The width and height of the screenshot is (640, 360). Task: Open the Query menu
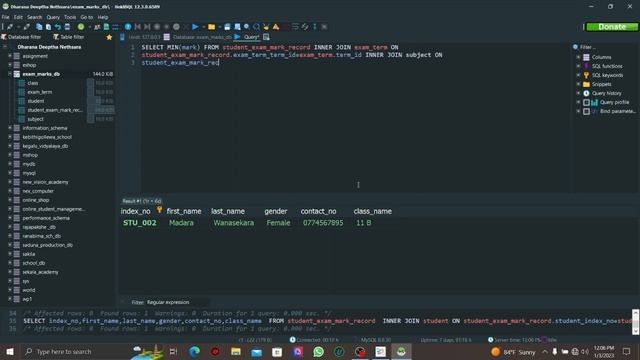(53, 17)
